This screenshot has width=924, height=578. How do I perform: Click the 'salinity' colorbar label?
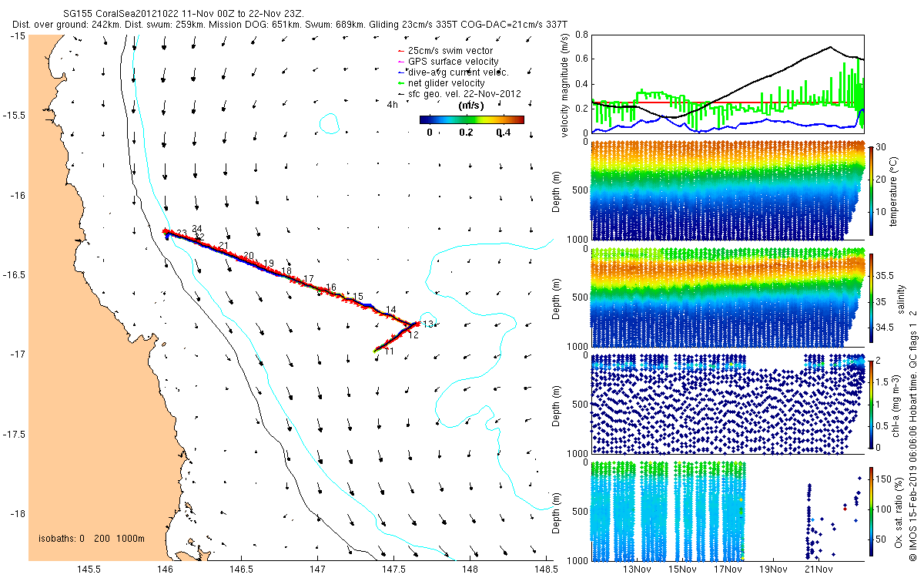click(902, 297)
